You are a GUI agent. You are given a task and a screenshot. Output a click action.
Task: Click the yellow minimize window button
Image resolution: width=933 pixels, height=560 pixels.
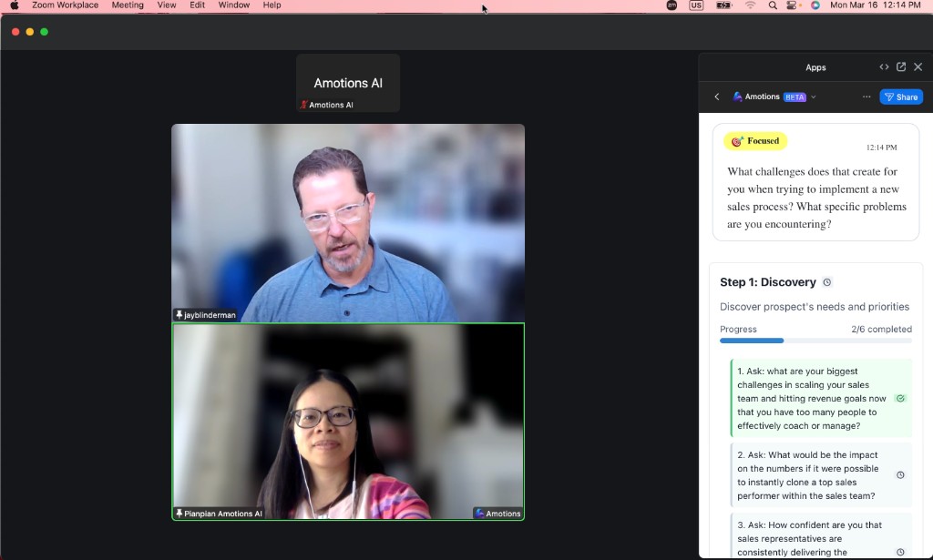tap(30, 32)
